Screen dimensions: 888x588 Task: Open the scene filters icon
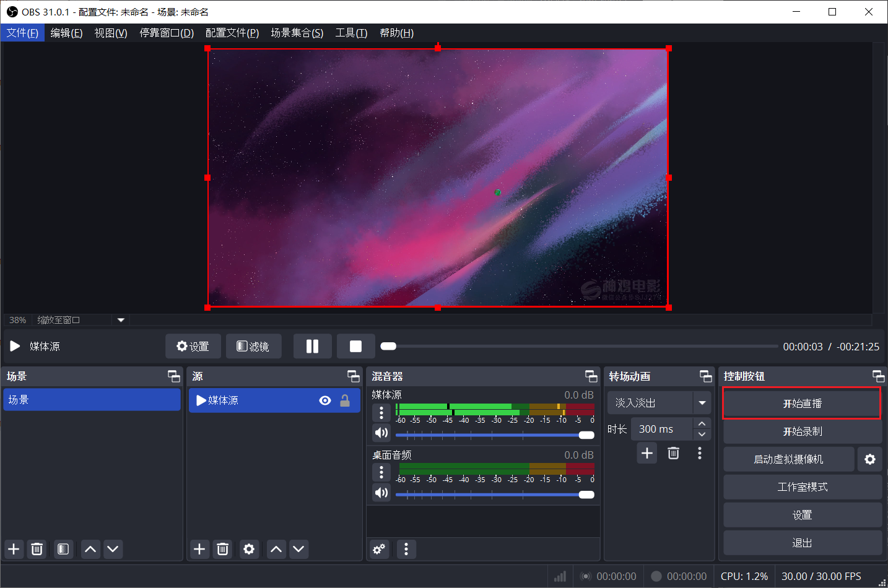pyautogui.click(x=63, y=549)
